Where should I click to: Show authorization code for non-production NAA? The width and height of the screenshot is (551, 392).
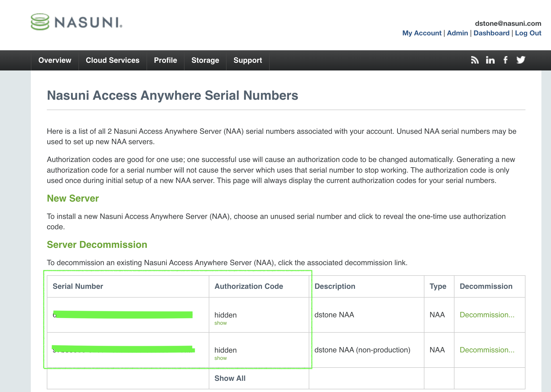(x=220, y=358)
